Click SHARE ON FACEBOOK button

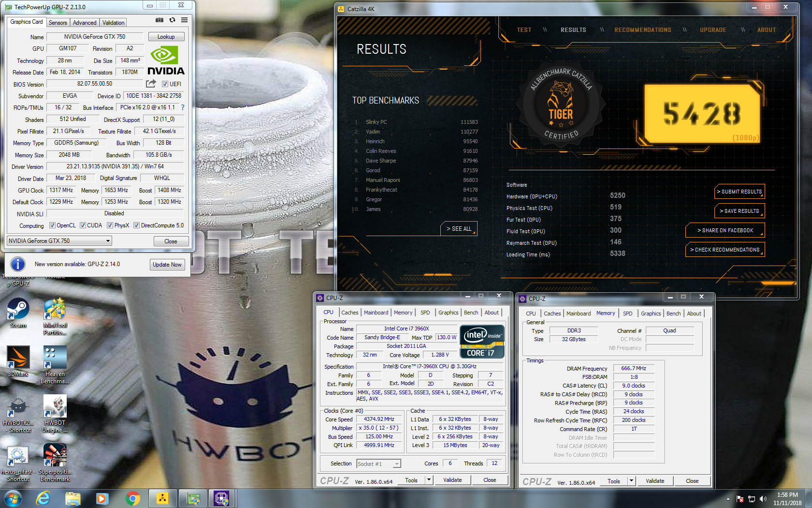[x=725, y=230]
